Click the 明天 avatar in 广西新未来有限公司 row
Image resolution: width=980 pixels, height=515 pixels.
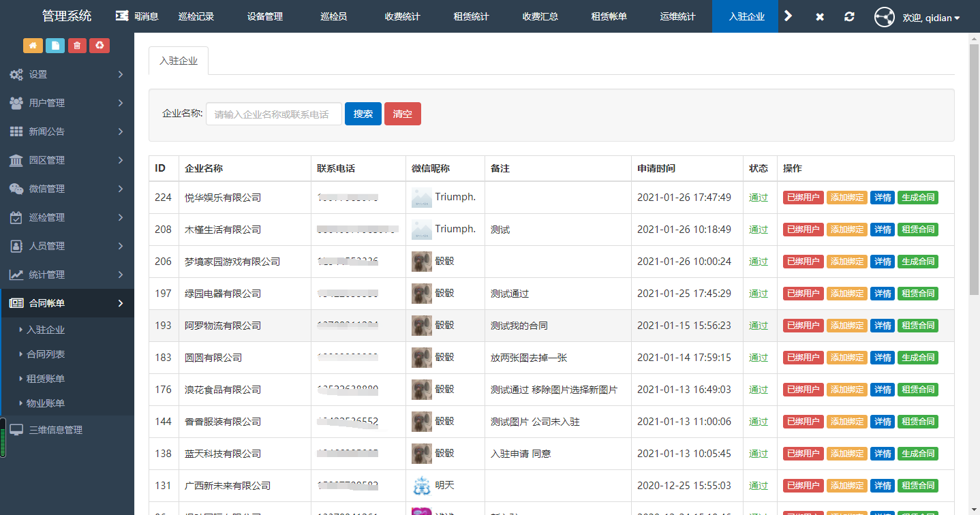coord(422,486)
